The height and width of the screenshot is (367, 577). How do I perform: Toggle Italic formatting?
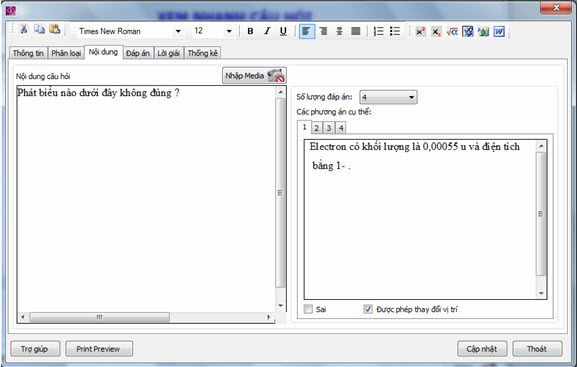[x=267, y=31]
